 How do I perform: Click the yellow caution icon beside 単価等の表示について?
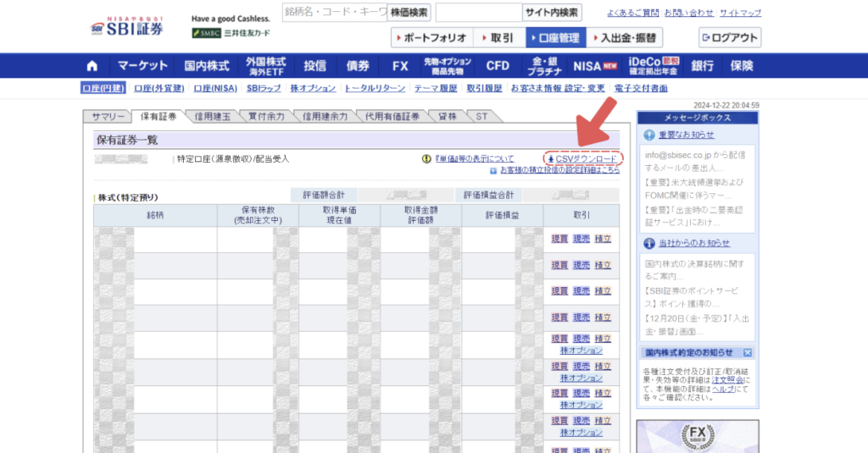(426, 159)
